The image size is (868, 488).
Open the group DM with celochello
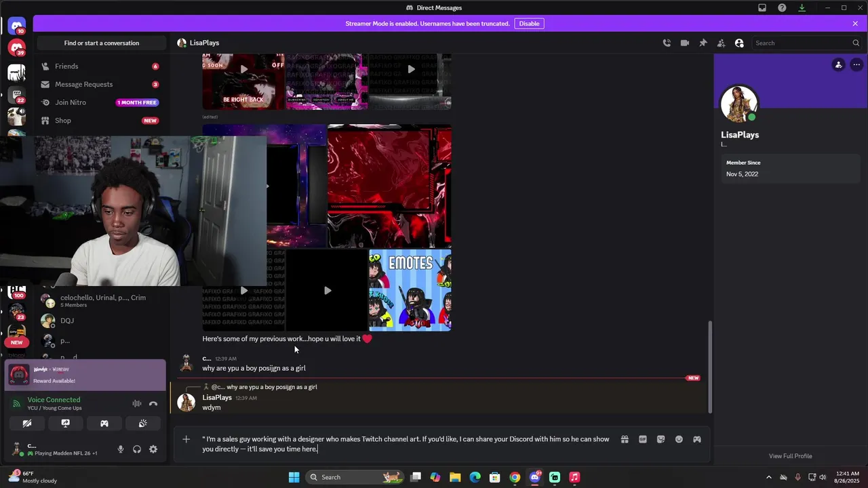pos(100,300)
